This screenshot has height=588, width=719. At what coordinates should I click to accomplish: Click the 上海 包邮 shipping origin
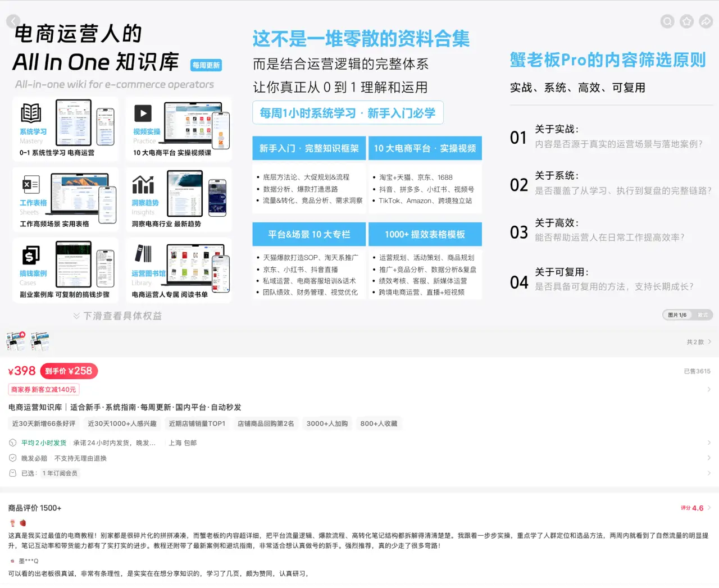183,443
